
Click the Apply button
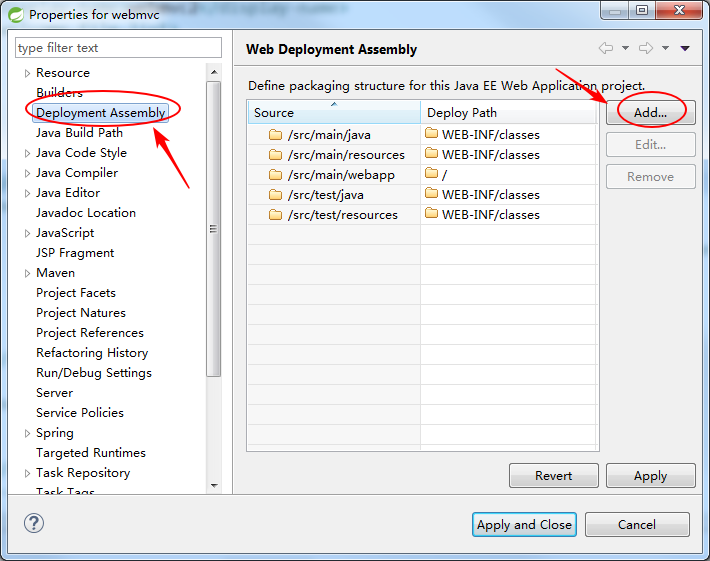click(x=650, y=475)
